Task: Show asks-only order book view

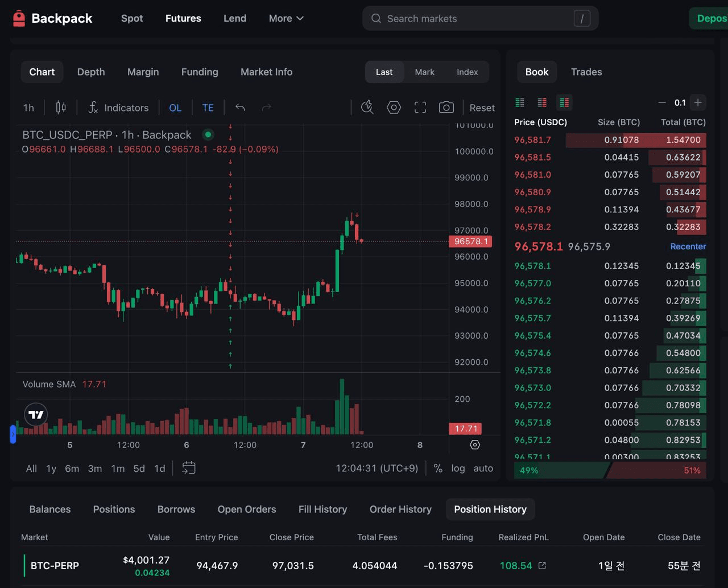Action: coord(542,102)
